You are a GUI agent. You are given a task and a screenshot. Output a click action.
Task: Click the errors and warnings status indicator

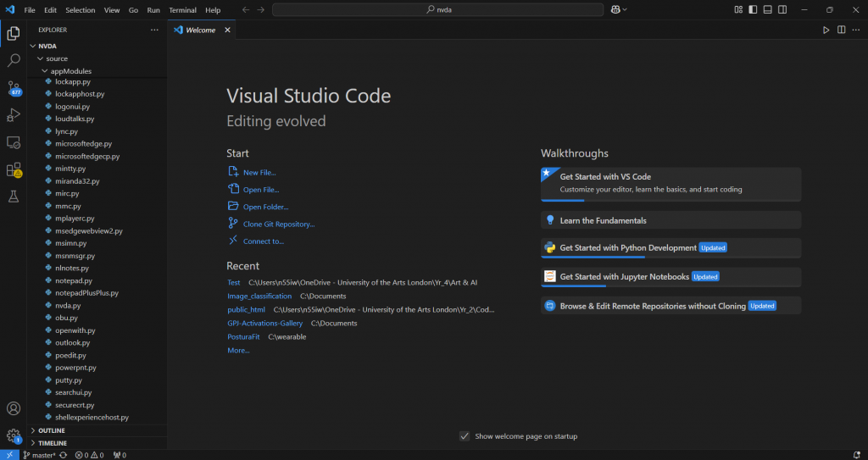(89, 455)
